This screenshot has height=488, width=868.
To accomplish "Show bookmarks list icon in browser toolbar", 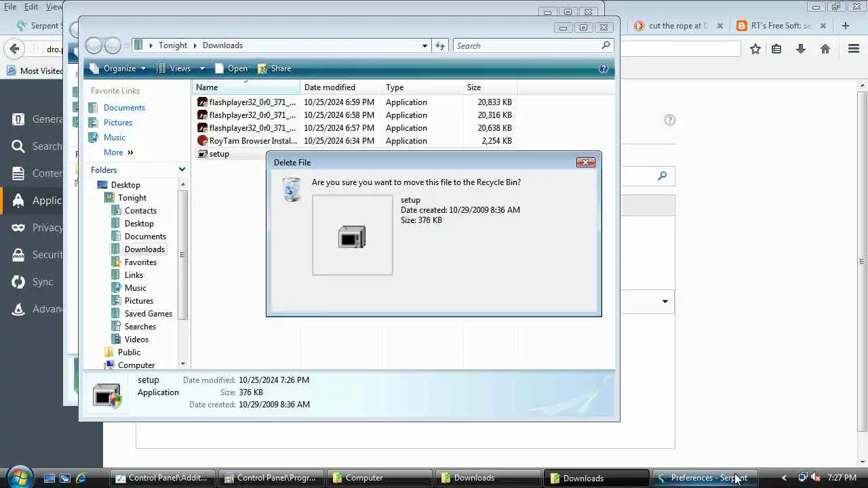I will (777, 49).
